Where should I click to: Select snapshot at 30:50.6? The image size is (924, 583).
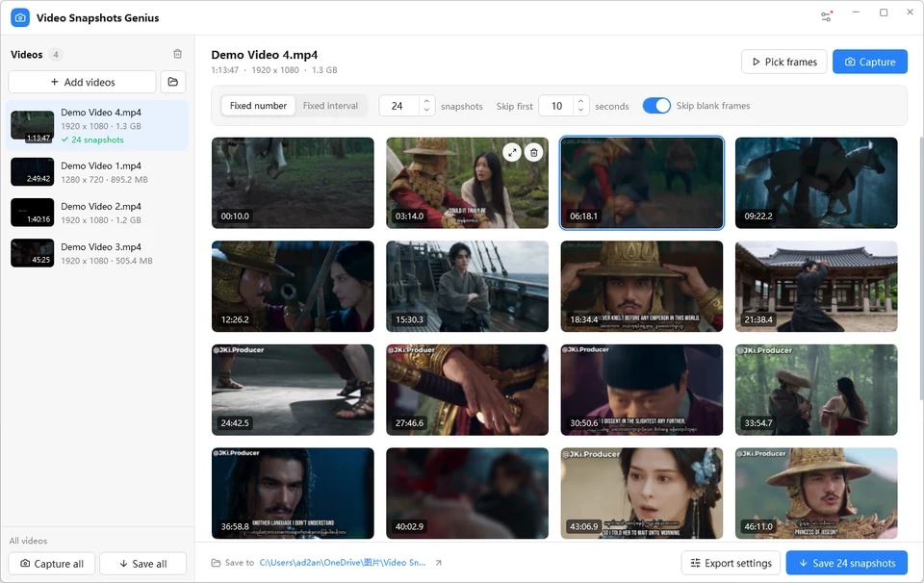click(x=642, y=390)
